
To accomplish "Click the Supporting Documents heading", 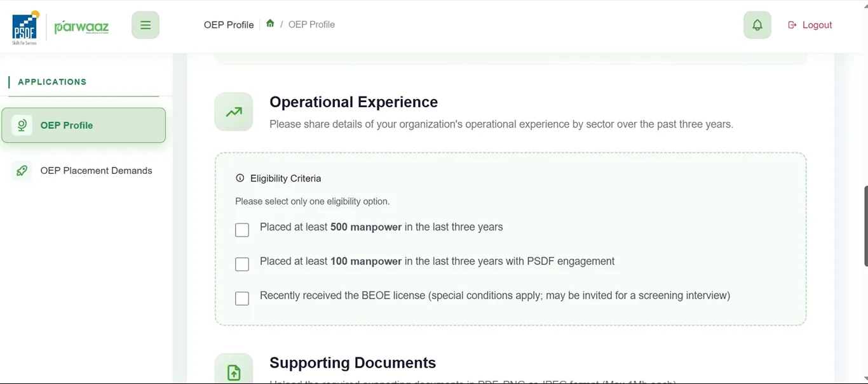I will point(353,363).
